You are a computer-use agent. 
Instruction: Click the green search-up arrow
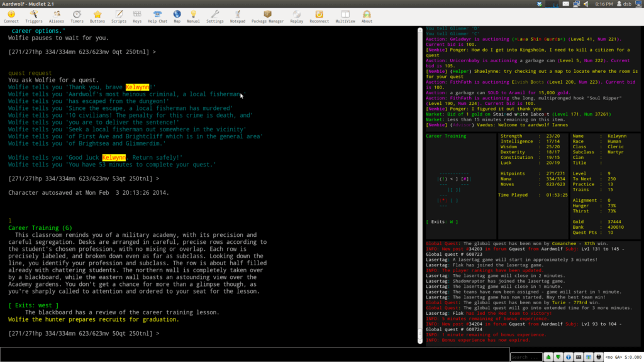[x=548, y=356]
